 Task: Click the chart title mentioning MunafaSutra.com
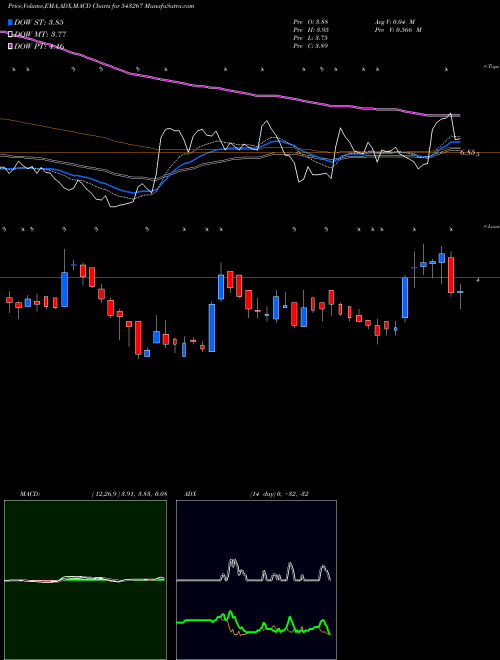101,6
